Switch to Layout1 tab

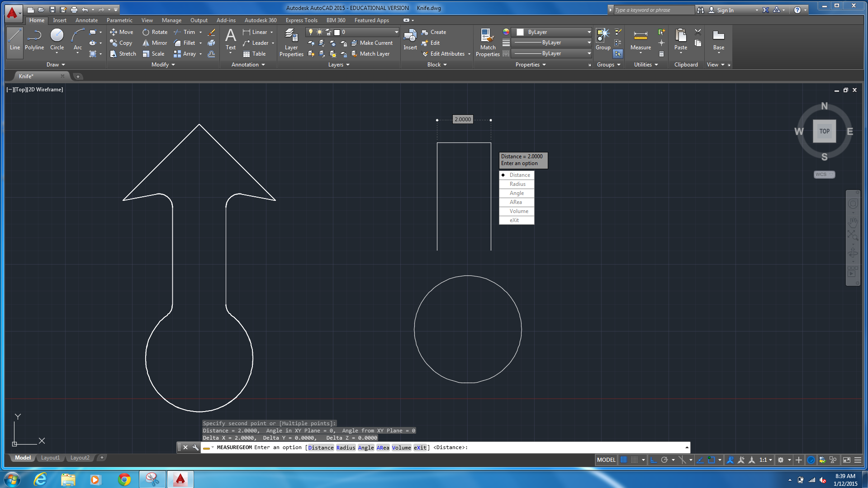tap(50, 458)
